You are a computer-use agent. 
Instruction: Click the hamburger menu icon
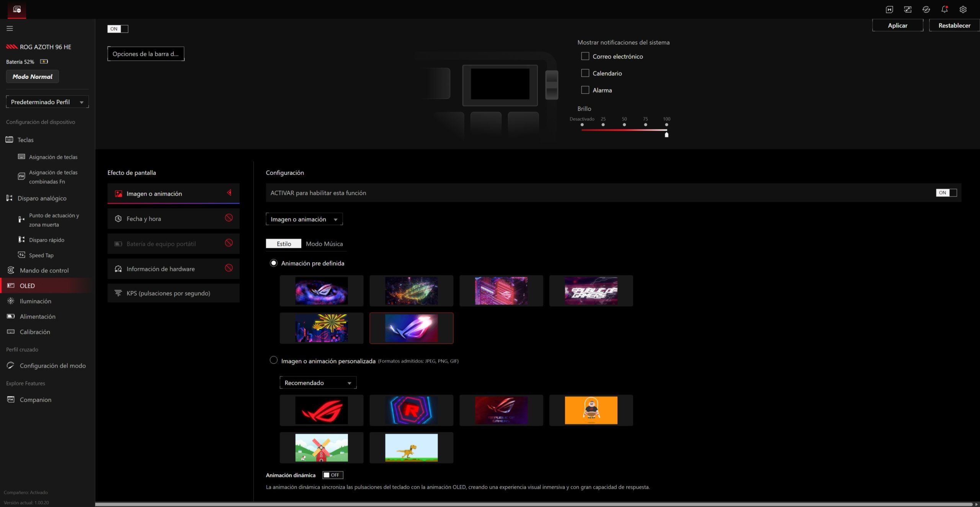pyautogui.click(x=10, y=28)
